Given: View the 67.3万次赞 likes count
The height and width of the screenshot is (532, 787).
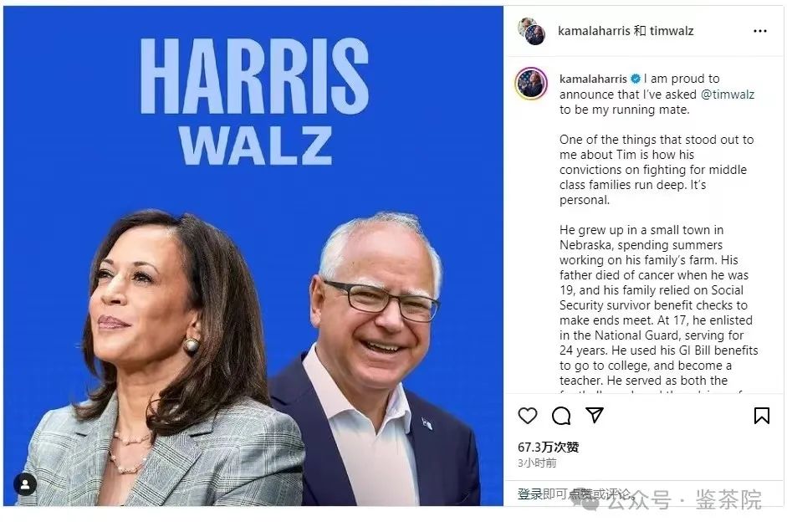Looking at the screenshot, I should (548, 447).
